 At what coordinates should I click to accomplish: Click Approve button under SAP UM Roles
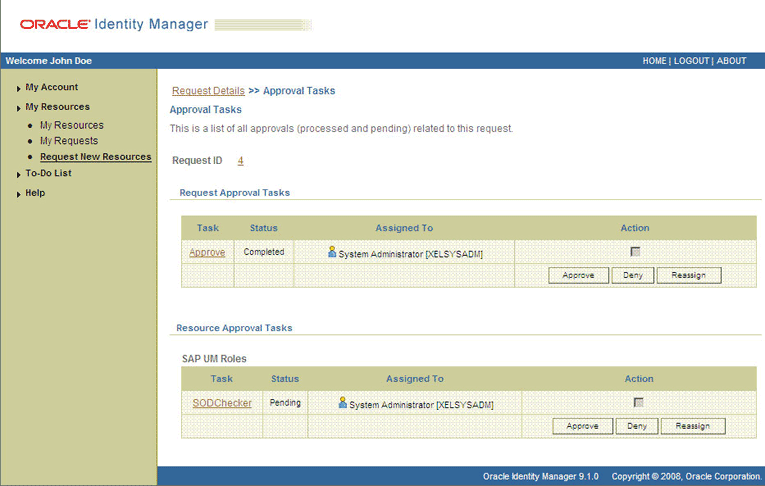583,426
